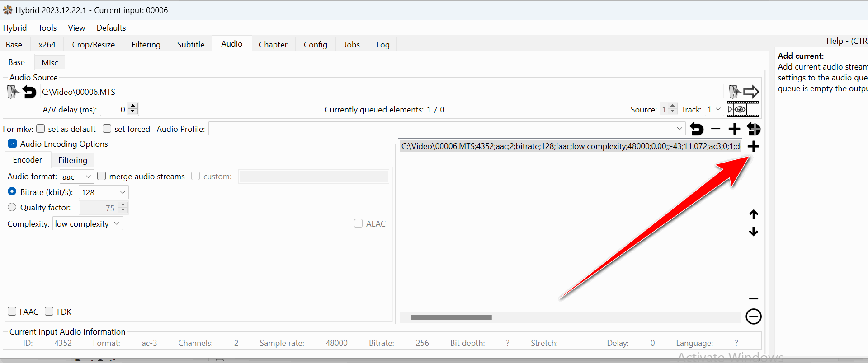Open the Audio format dropdown
This screenshot has height=363, width=868.
[x=77, y=177]
